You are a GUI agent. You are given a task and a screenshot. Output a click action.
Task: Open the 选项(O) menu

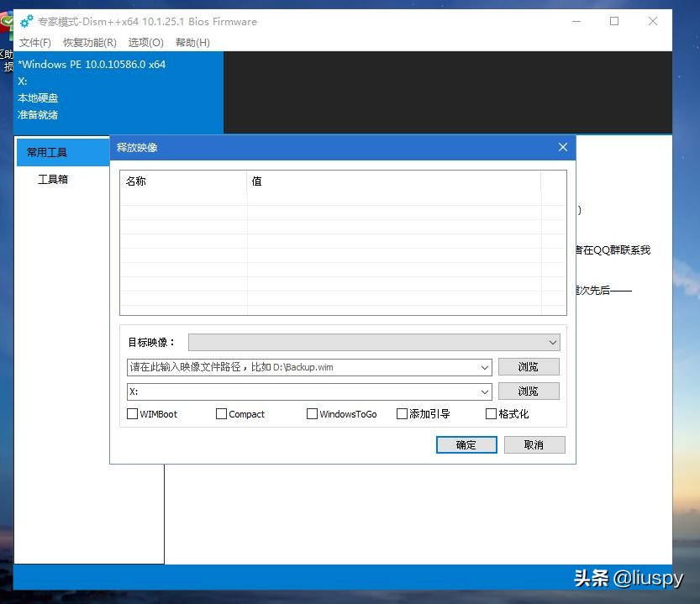click(x=145, y=42)
